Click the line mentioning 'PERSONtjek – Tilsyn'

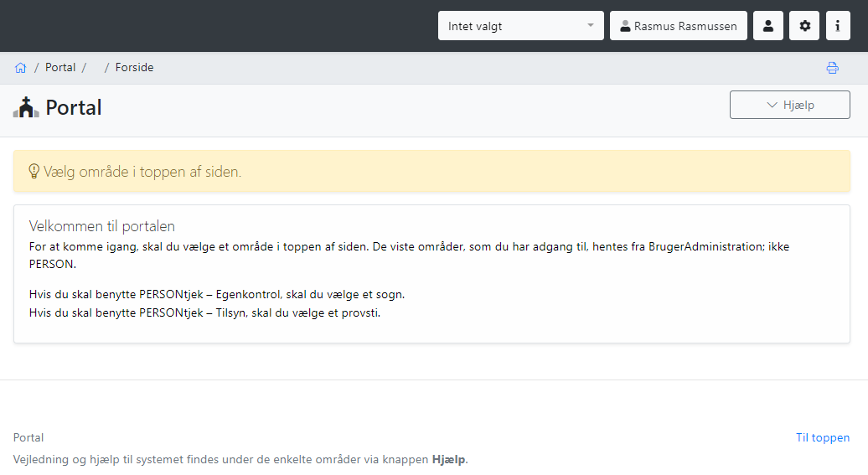[204, 312]
